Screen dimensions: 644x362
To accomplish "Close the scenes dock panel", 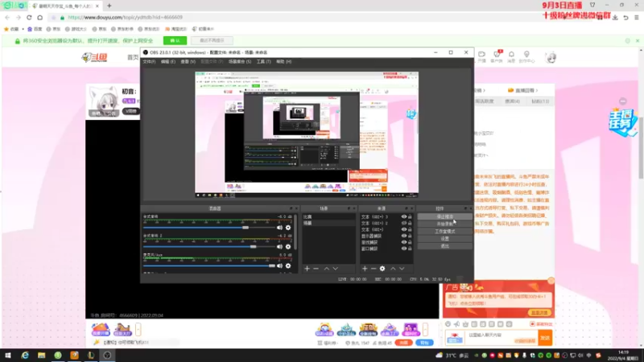I will pos(354,208).
